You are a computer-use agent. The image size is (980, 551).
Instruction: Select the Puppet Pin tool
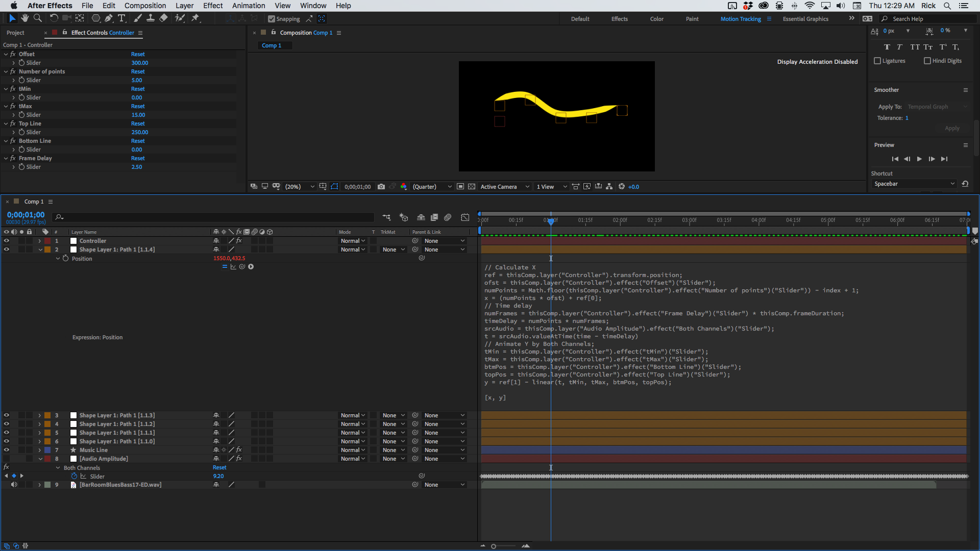(x=195, y=19)
